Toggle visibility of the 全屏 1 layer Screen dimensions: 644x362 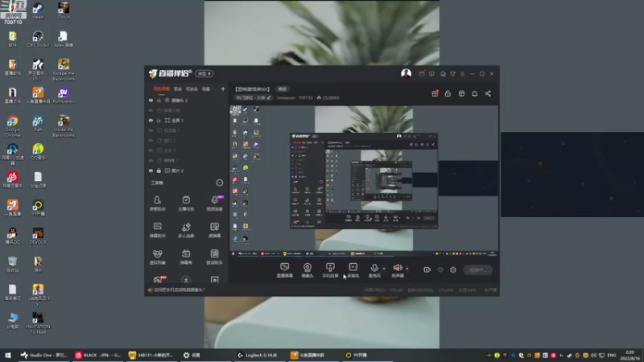[x=151, y=120]
